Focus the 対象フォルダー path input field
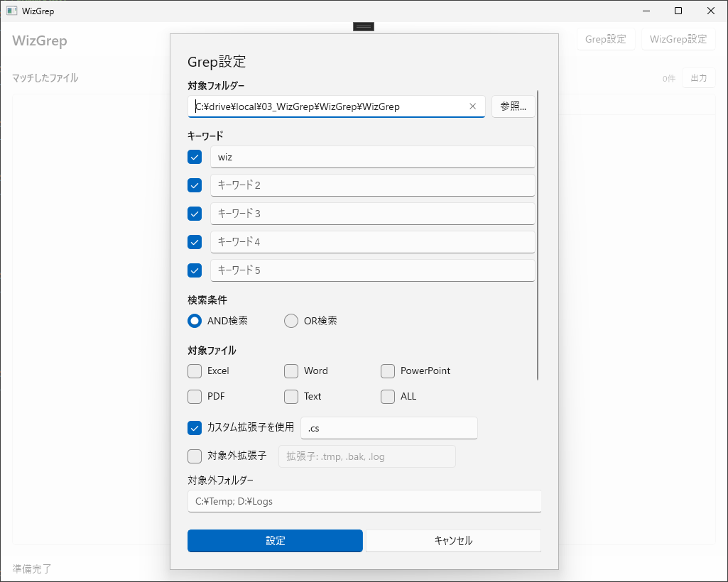 click(x=336, y=106)
